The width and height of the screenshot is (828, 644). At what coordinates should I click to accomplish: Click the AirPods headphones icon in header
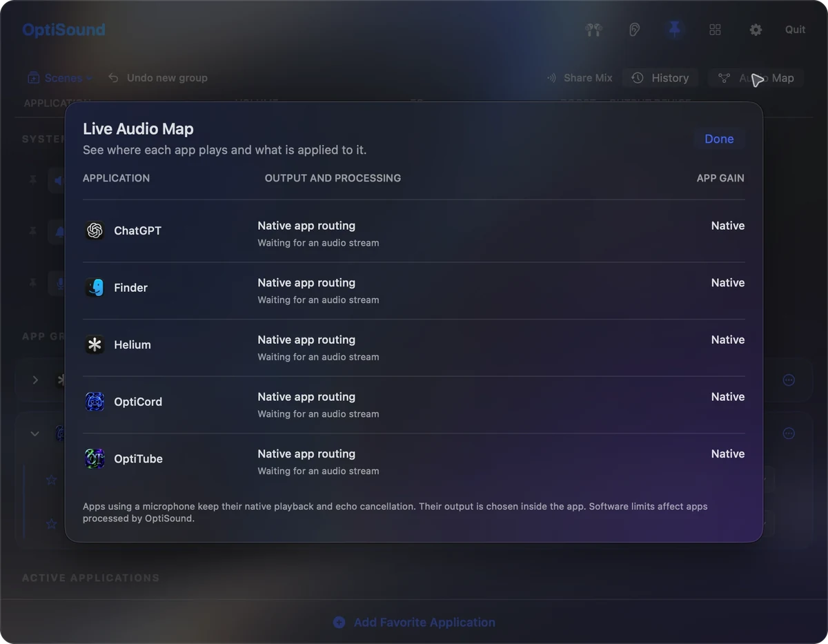click(593, 30)
